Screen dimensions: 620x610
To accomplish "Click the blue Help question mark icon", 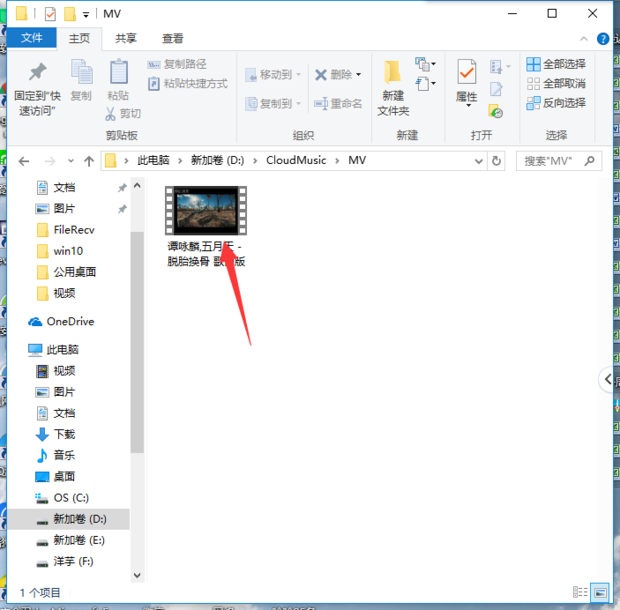I will point(603,39).
